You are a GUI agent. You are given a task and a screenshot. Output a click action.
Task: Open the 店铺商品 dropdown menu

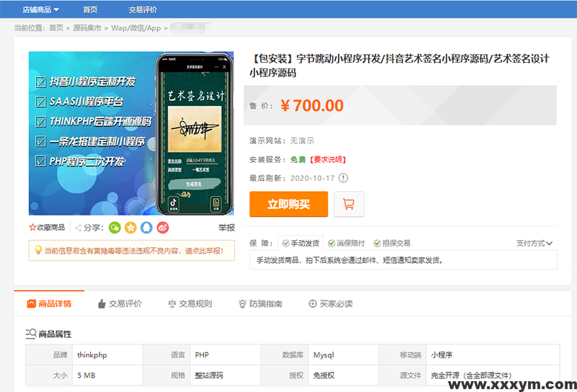pos(40,10)
